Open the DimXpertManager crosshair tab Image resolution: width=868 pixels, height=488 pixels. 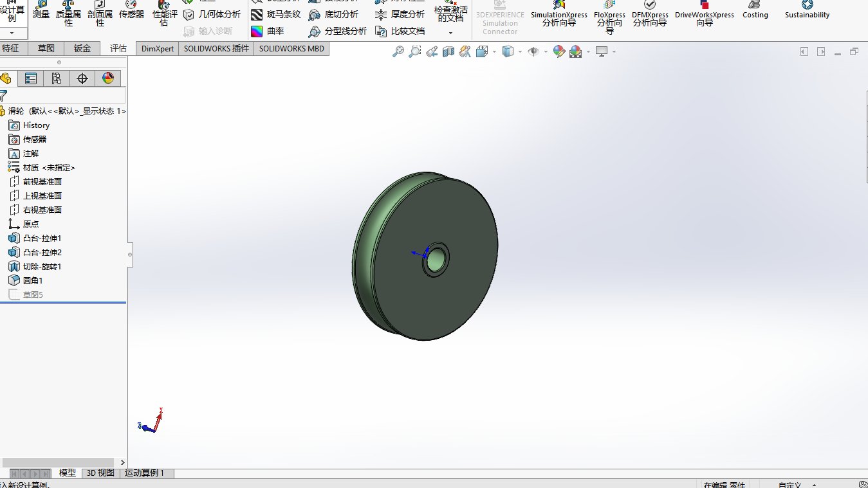coord(82,78)
